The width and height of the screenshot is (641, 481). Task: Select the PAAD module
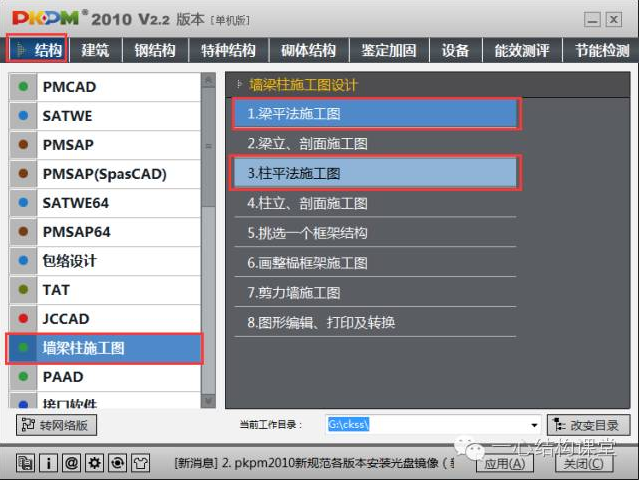[x=105, y=377]
